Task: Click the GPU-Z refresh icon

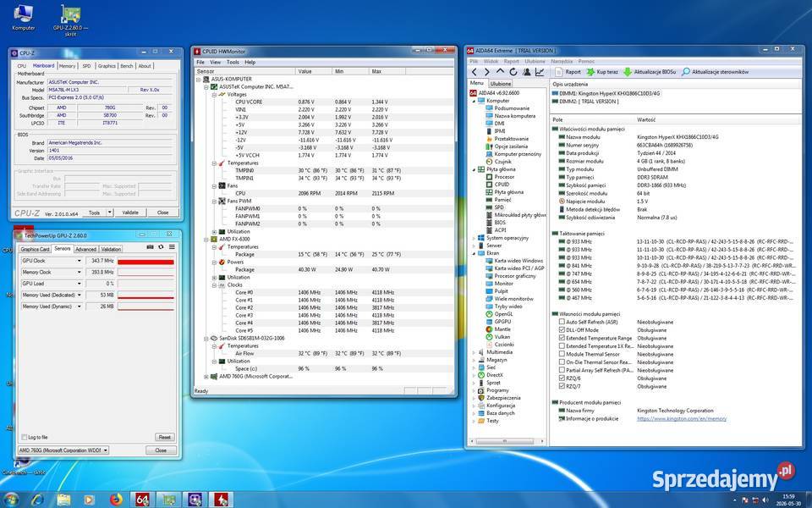Action: pyautogui.click(x=161, y=247)
